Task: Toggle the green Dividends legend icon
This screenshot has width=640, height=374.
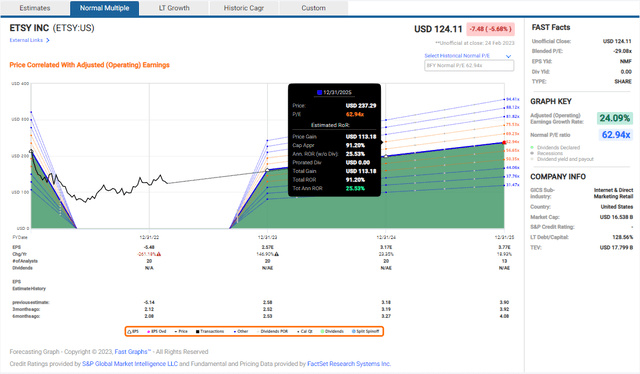Action: click(322, 332)
